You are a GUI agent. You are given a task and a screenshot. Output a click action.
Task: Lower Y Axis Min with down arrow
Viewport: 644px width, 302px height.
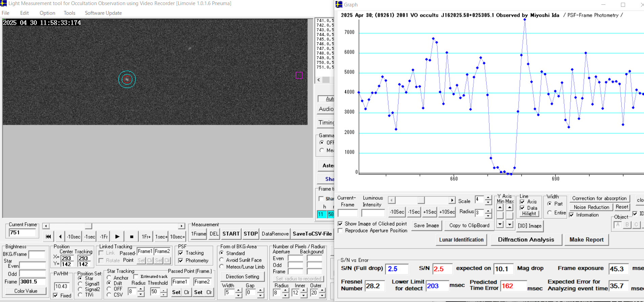point(500,224)
